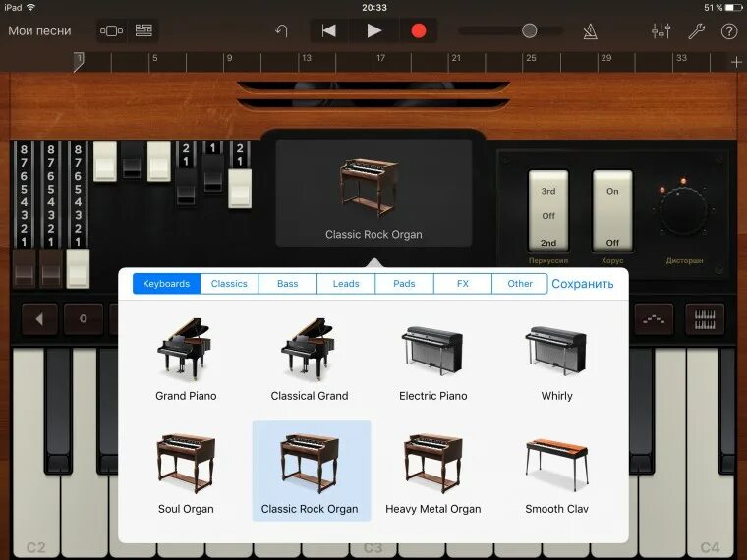Click bar 17 on the ruler
Viewport: 747px width, 560px height.
tap(380, 58)
